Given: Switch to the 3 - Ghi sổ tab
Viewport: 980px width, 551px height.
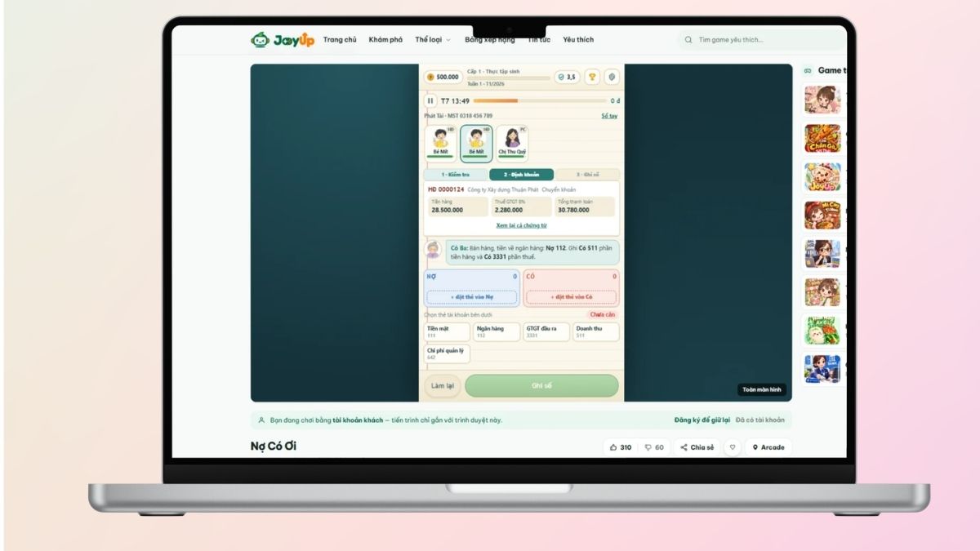Looking at the screenshot, I should (x=587, y=175).
